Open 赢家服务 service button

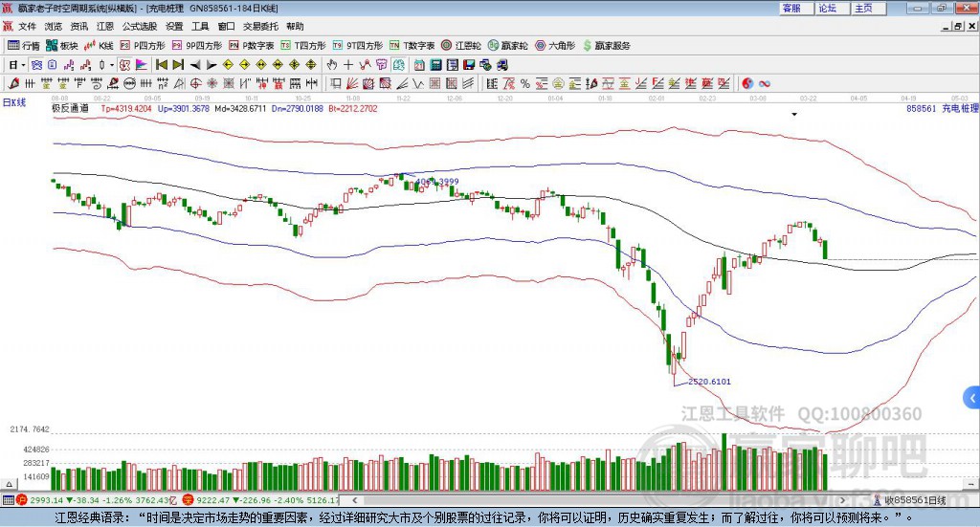pyautogui.click(x=605, y=45)
